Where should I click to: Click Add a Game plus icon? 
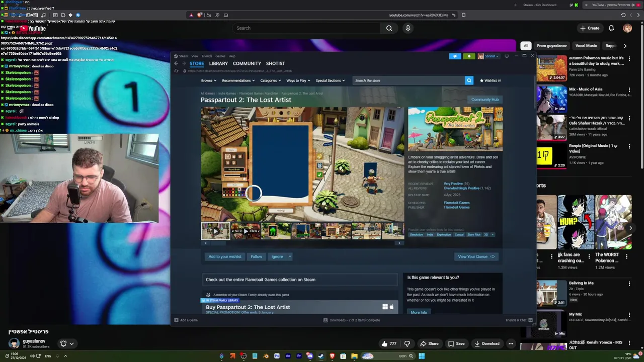click(x=176, y=320)
